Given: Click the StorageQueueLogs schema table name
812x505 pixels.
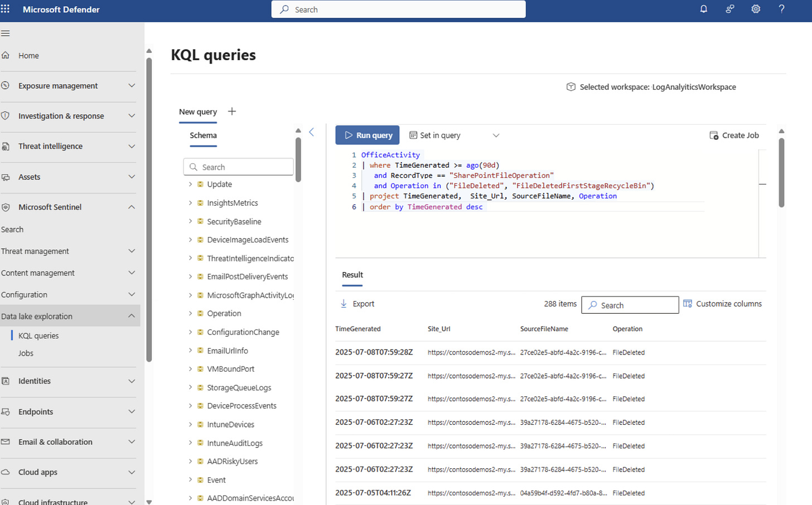Looking at the screenshot, I should (x=239, y=387).
